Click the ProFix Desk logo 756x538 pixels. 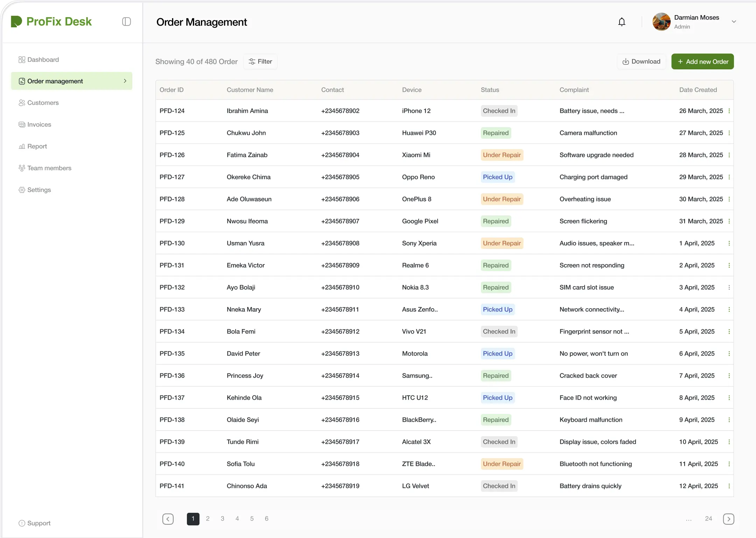pyautogui.click(x=51, y=21)
